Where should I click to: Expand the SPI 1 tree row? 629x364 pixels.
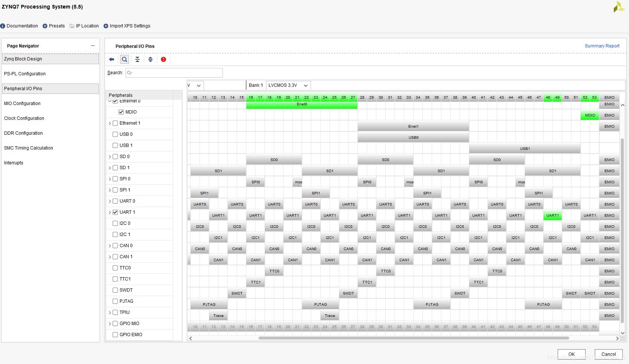[110, 190]
